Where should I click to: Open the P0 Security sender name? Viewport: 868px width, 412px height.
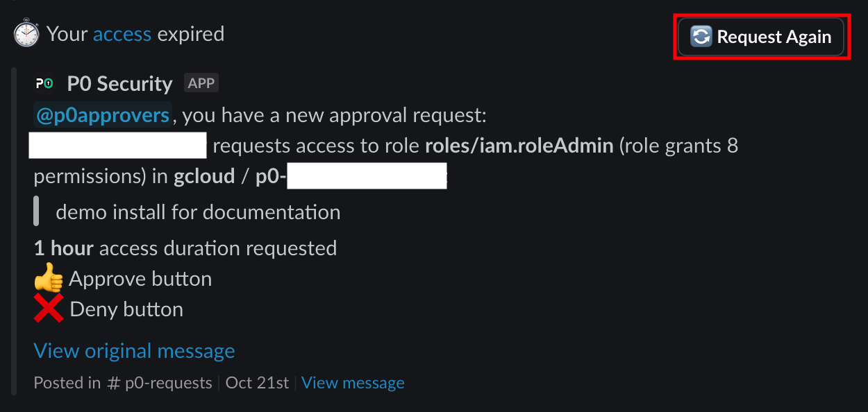click(x=119, y=84)
